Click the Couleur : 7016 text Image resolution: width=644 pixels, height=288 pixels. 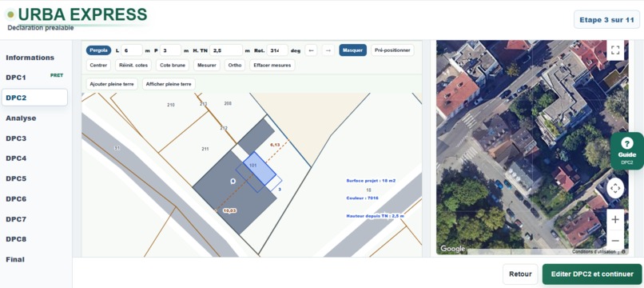(362, 198)
